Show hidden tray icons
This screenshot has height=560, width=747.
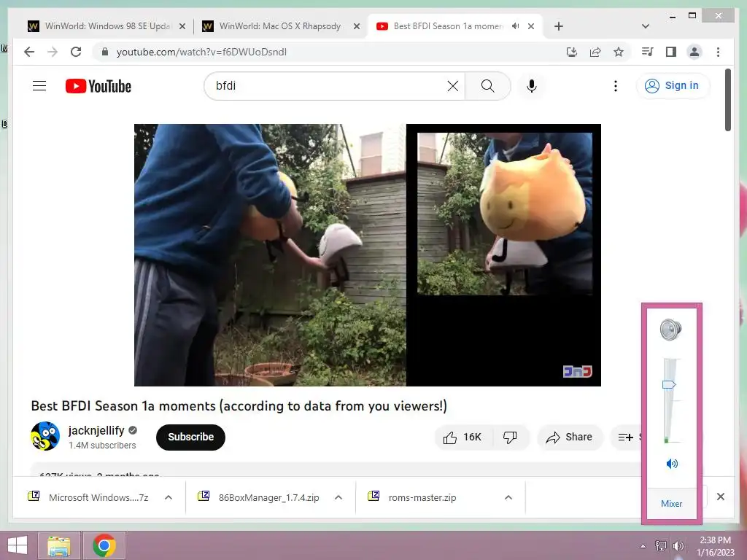coord(643,545)
